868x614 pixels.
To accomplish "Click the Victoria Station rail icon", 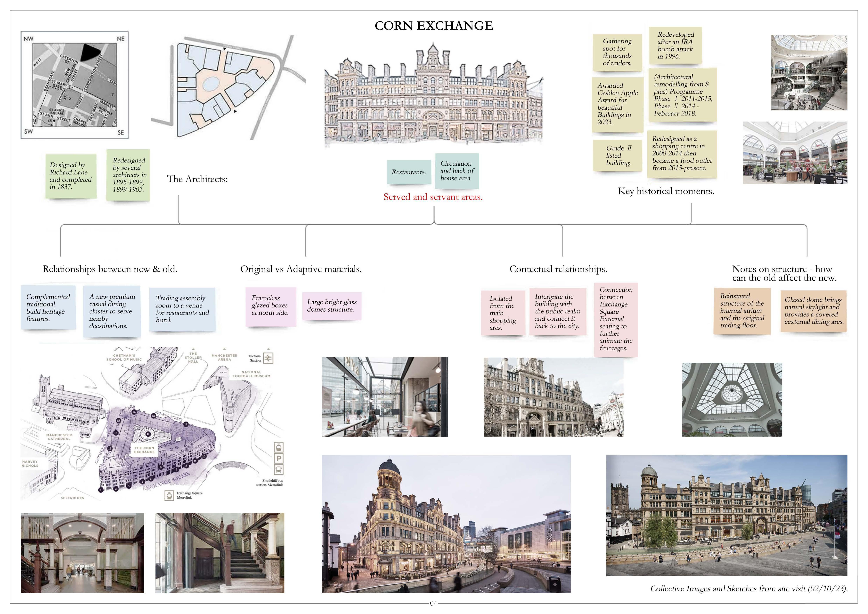I will click(x=268, y=358).
